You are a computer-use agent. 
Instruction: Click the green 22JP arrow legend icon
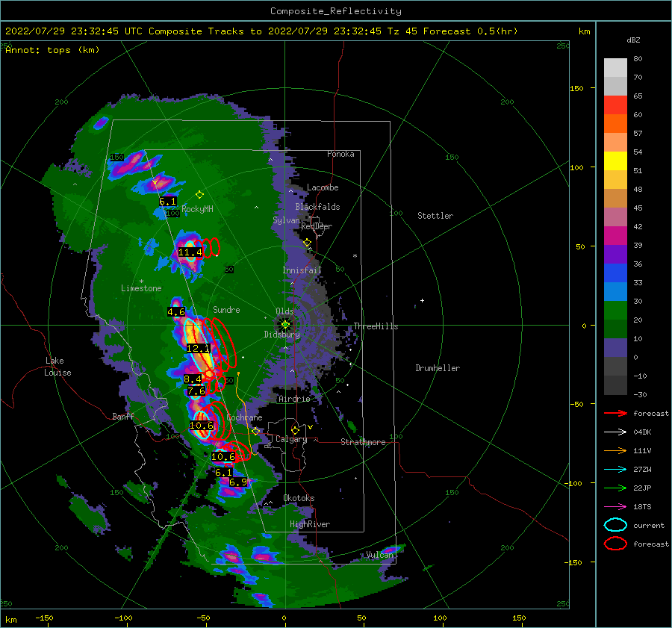[615, 488]
